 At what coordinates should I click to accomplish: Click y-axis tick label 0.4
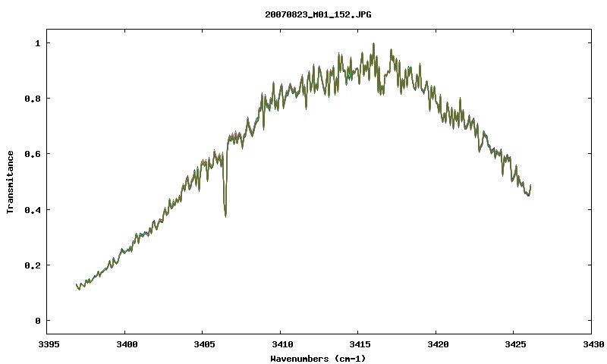(x=33, y=209)
